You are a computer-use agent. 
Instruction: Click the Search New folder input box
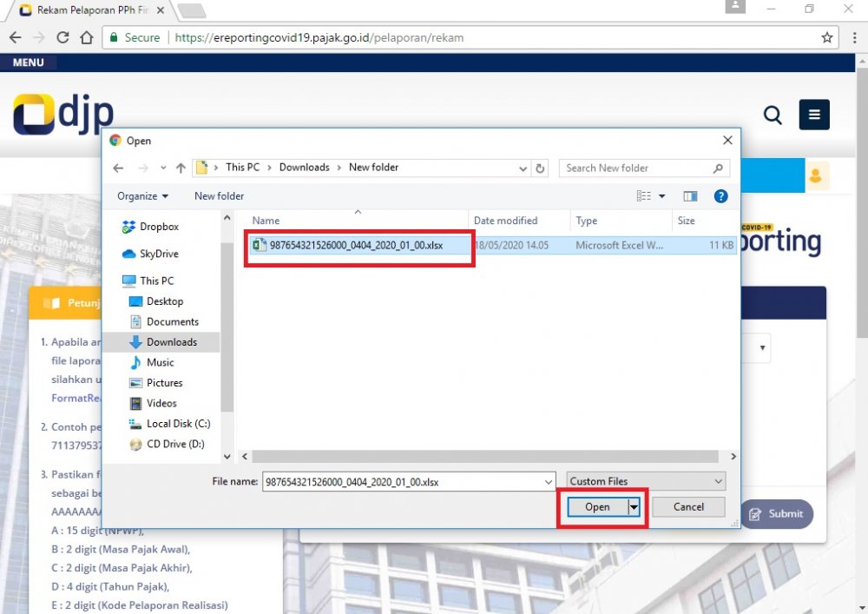click(636, 168)
